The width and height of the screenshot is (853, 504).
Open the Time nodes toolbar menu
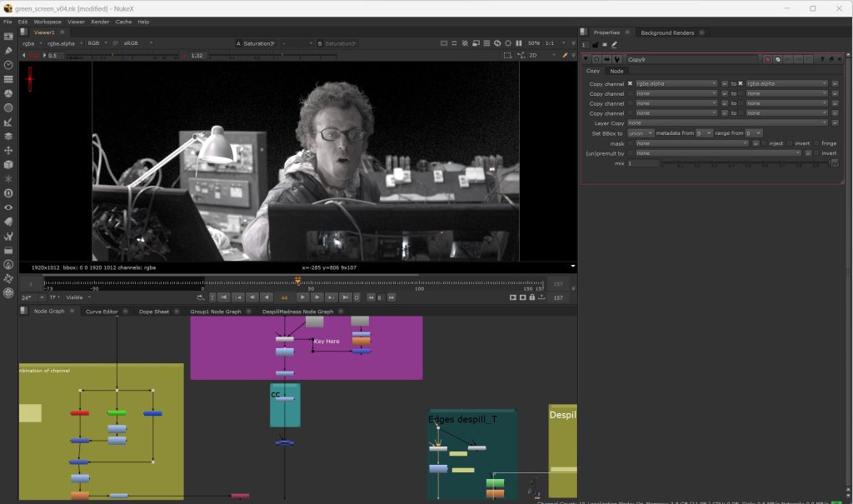pos(8,65)
